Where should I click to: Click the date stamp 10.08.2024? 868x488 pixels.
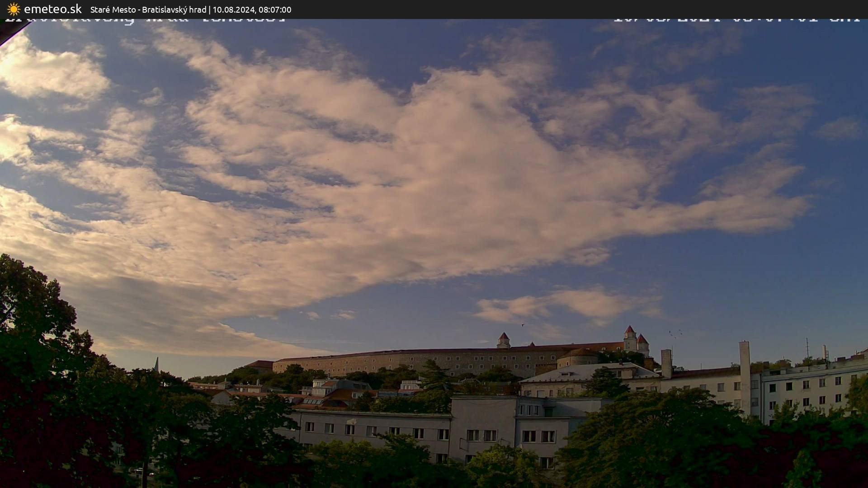(236, 9)
